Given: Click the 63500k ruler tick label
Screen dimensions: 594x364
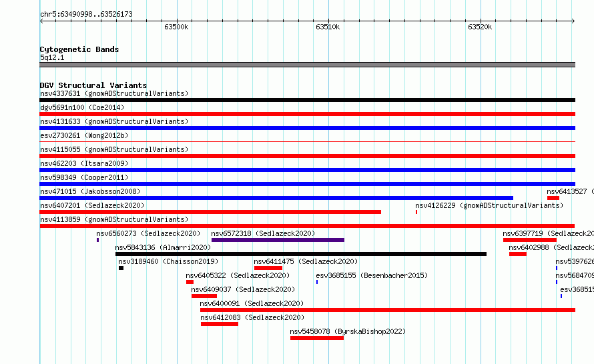Looking at the screenshot, I should (x=176, y=27).
